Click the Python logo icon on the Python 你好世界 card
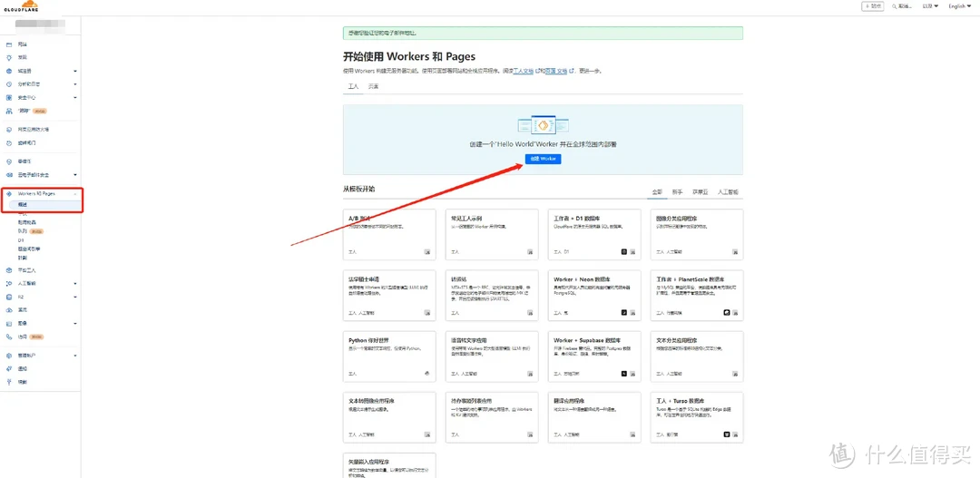The width and height of the screenshot is (980, 478). 427,373
